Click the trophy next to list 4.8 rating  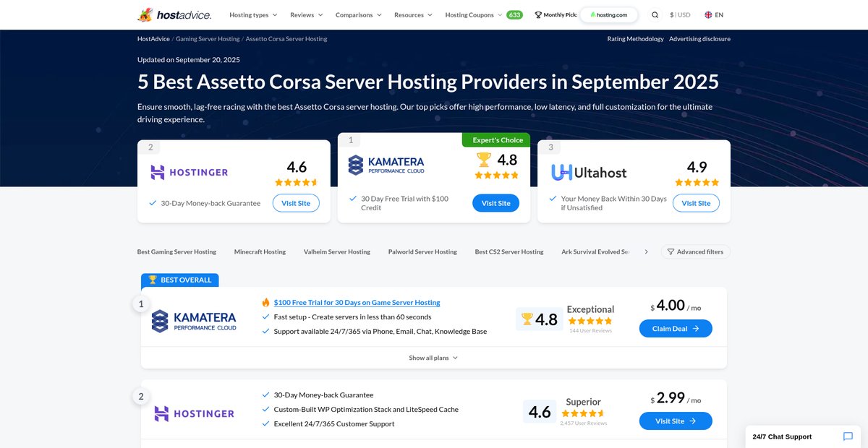527,319
